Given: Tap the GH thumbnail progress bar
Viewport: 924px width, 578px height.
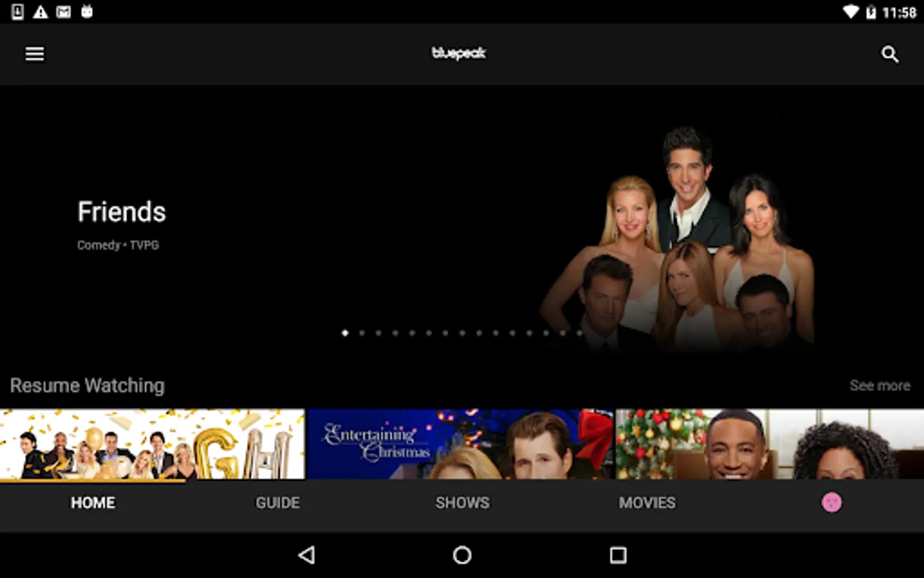Looking at the screenshot, I should 94,480.
